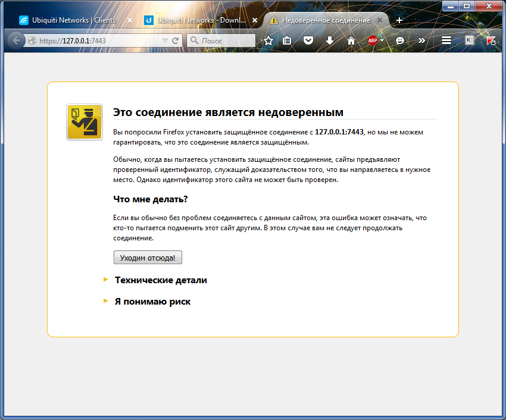The height and width of the screenshot is (420, 506).
Task: Click the Pocket save icon
Action: [x=308, y=40]
